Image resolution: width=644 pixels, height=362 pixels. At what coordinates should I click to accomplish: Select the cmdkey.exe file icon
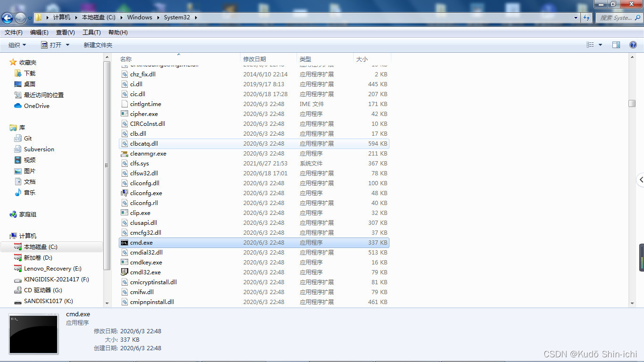tap(124, 263)
